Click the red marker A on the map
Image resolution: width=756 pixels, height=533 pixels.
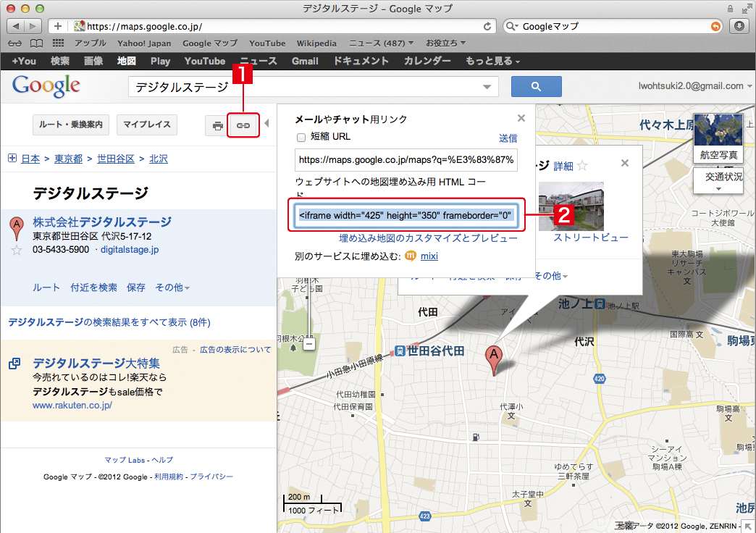tap(493, 360)
